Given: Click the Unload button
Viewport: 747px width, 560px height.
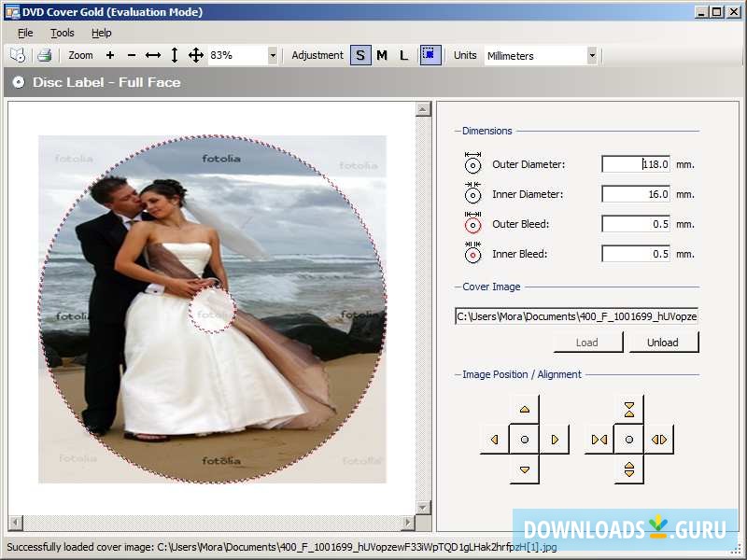Looking at the screenshot, I should coord(663,343).
